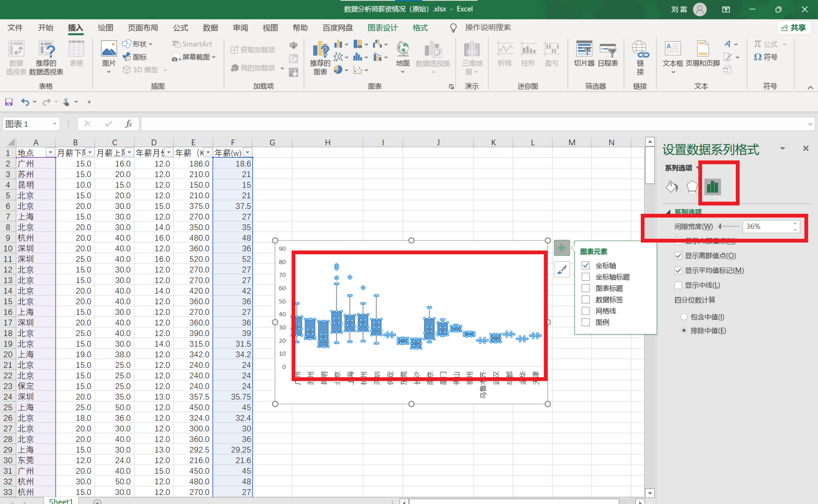
Task: Switch to the 图表设计 ribbon tab
Action: tap(382, 28)
